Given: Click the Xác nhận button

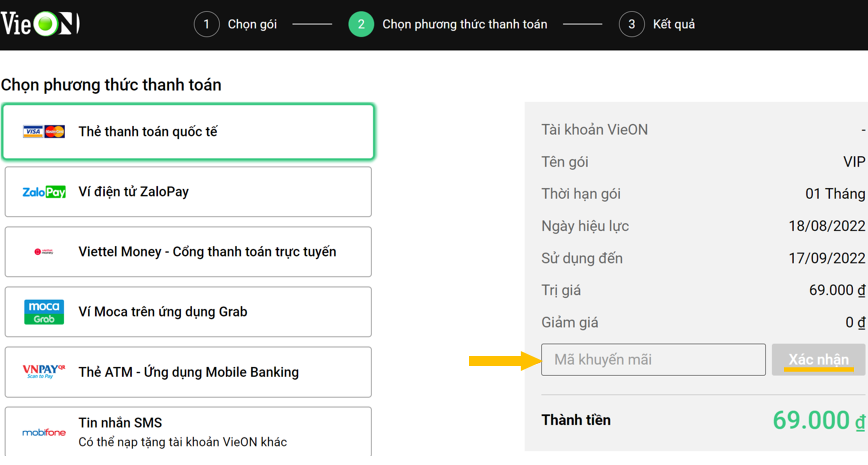Looking at the screenshot, I should point(819,360).
